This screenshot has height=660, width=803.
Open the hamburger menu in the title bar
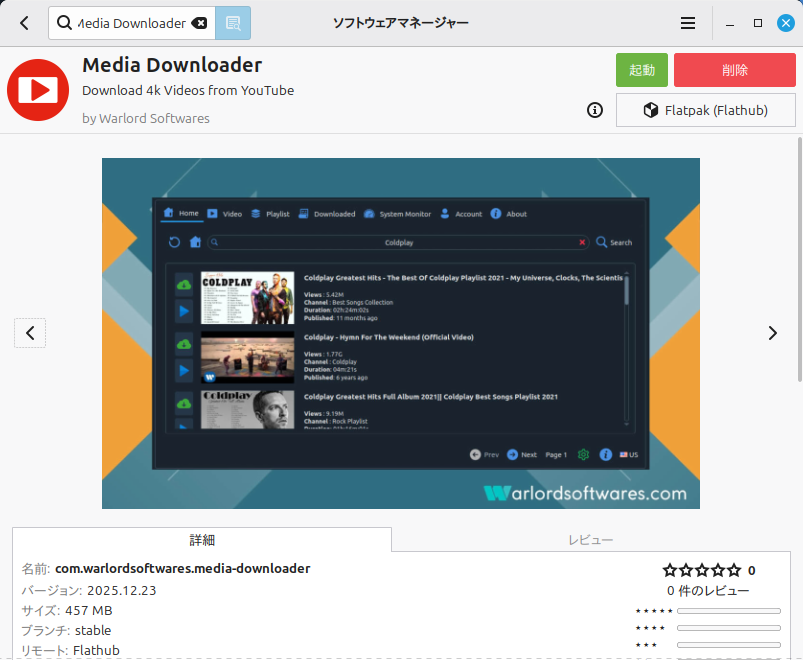click(x=688, y=23)
